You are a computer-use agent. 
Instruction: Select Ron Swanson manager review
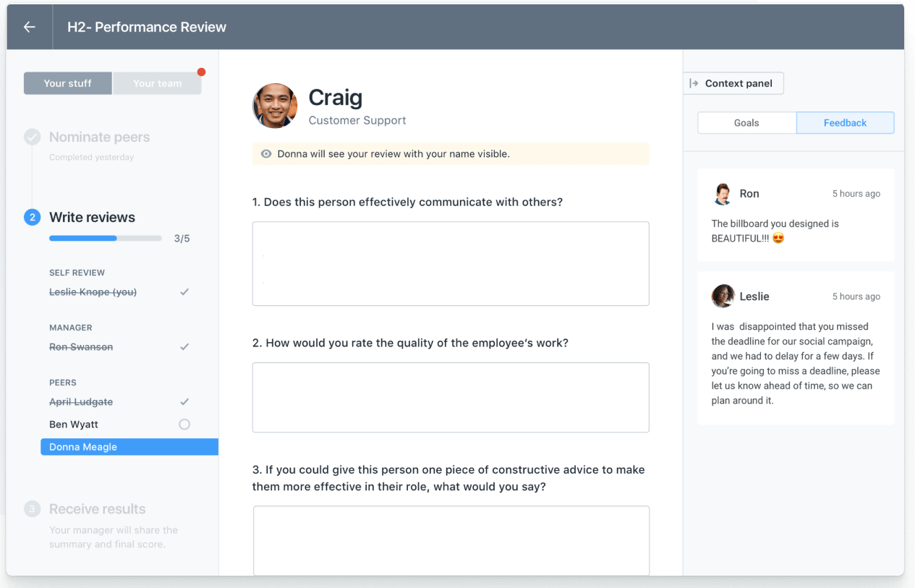(x=81, y=347)
